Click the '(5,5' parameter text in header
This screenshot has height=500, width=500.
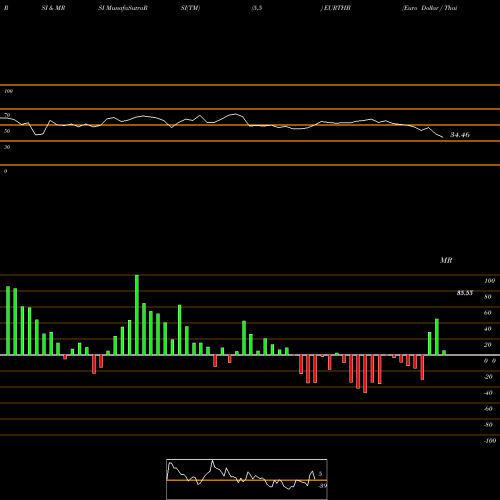point(257,8)
